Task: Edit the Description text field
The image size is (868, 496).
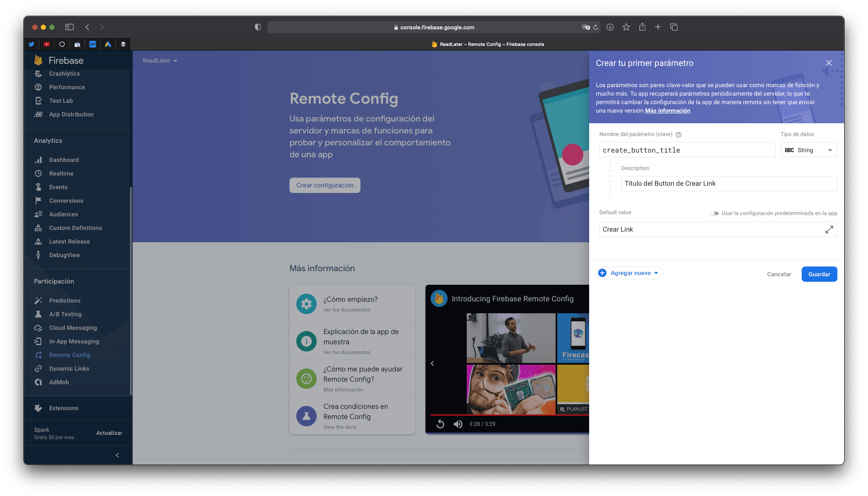Action: pos(729,184)
